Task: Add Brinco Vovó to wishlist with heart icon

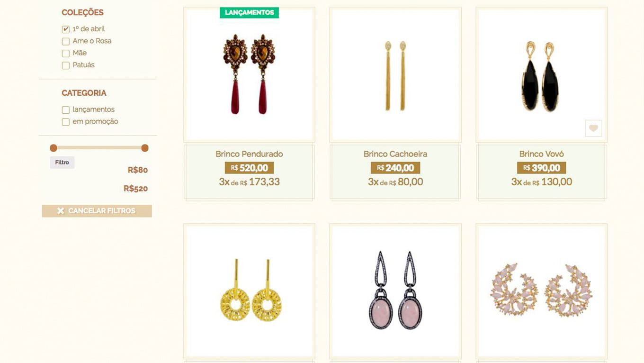Action: 593,128
